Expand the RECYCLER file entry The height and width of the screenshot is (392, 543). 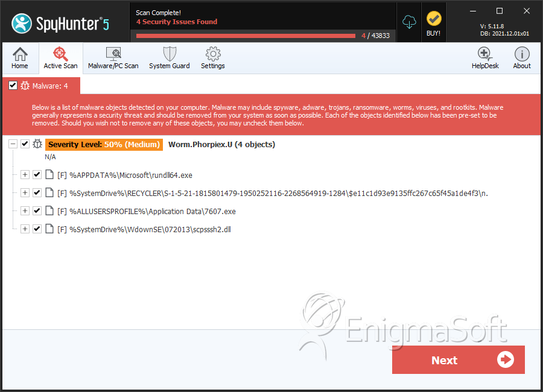pos(25,192)
